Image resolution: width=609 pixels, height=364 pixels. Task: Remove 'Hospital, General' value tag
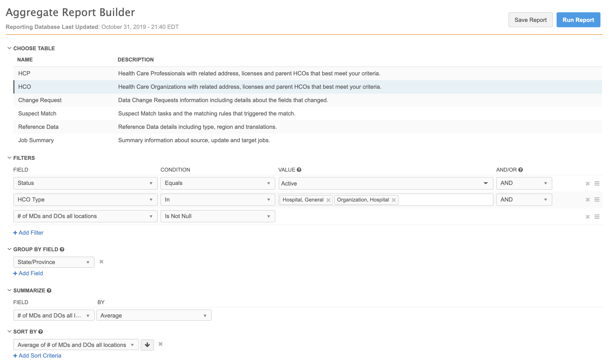pos(328,200)
